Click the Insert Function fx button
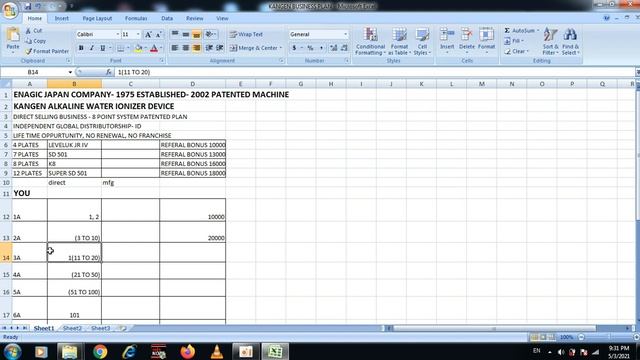Screen dimensions: 640x360 click(108, 72)
